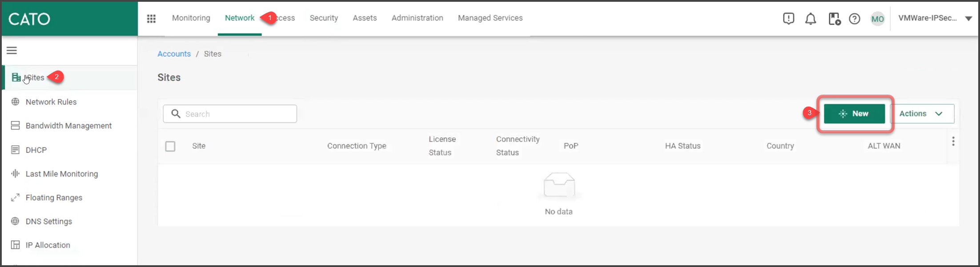Tick the select-all sites checkbox

pos(170,146)
